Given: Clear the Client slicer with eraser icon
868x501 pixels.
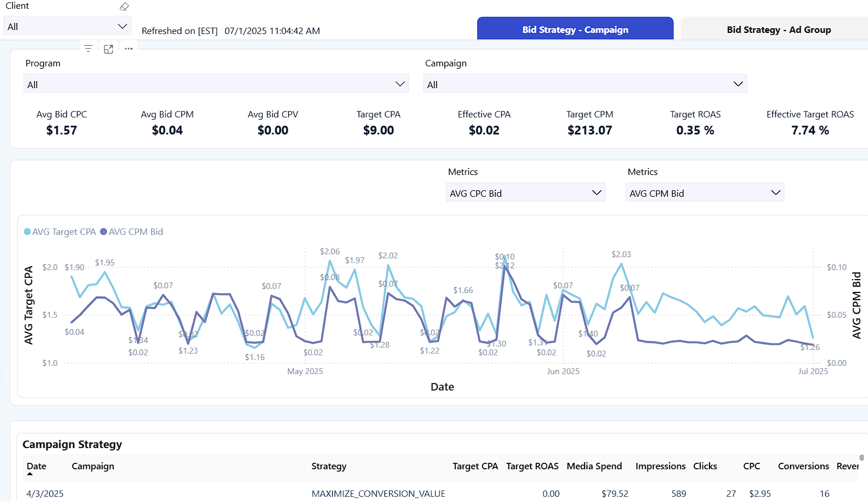Looking at the screenshot, I should click(124, 6).
